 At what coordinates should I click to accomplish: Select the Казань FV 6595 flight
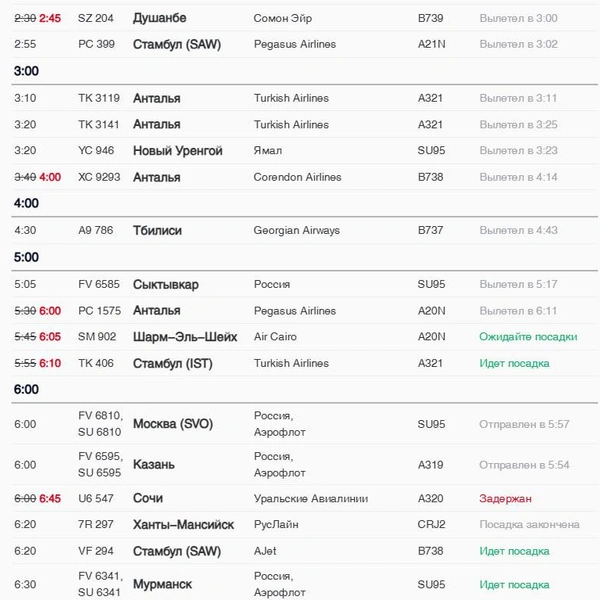[x=305, y=465]
